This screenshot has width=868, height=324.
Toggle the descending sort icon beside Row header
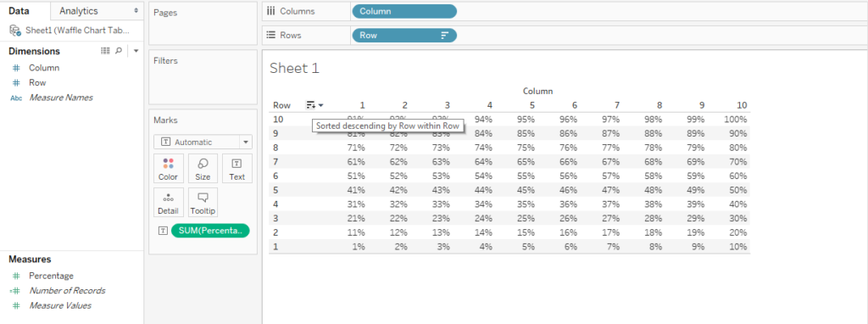coord(311,104)
